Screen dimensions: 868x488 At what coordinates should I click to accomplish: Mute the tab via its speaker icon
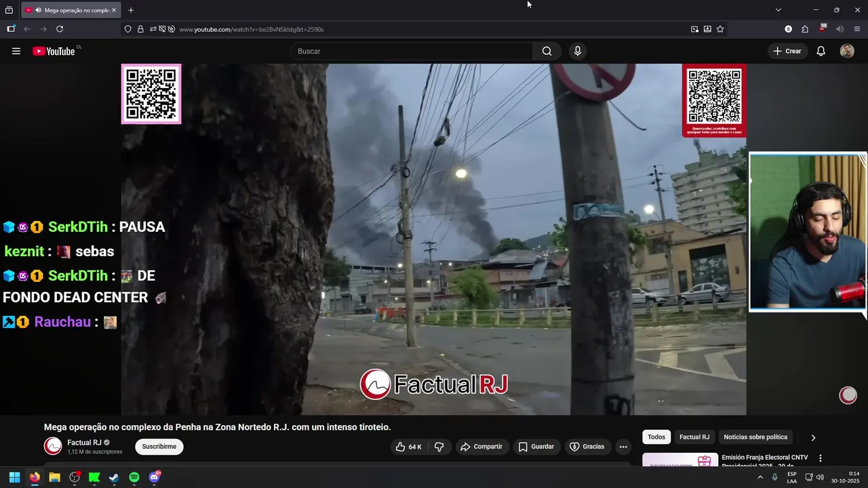pos(38,10)
